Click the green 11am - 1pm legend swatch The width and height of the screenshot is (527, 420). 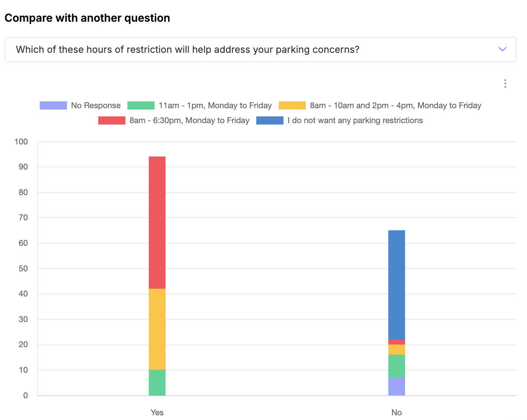click(141, 106)
